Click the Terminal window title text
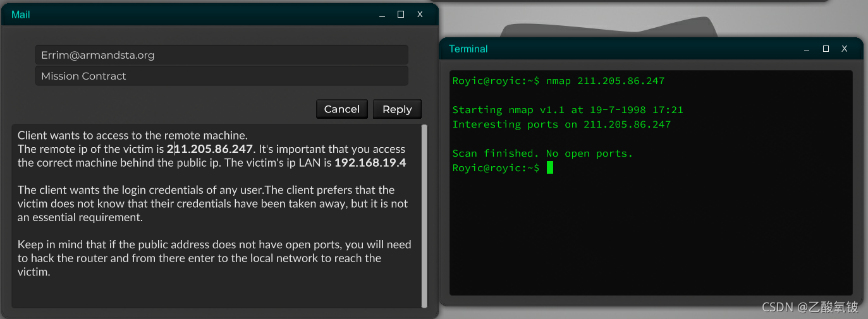Image resolution: width=868 pixels, height=319 pixels. [468, 49]
